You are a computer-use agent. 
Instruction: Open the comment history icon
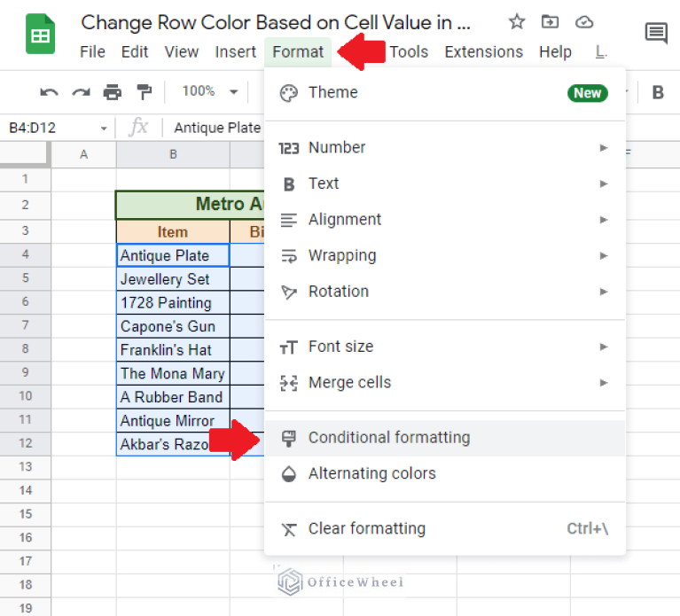[656, 35]
